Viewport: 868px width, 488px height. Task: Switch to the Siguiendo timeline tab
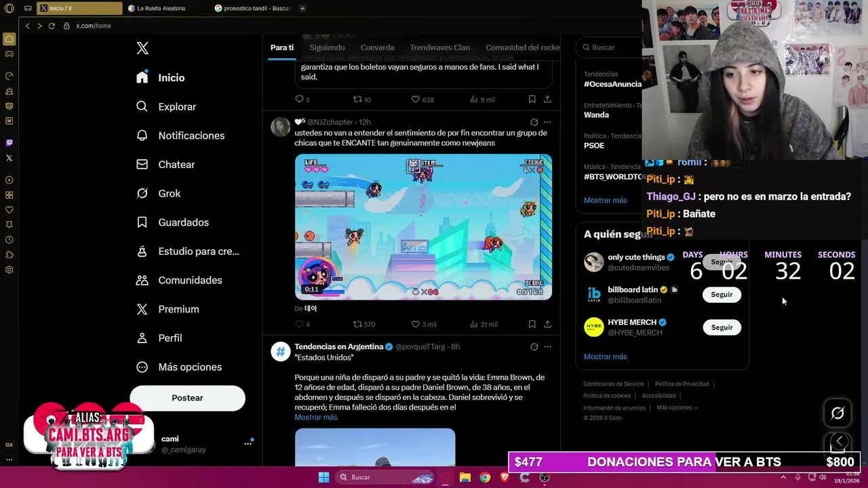tap(327, 47)
